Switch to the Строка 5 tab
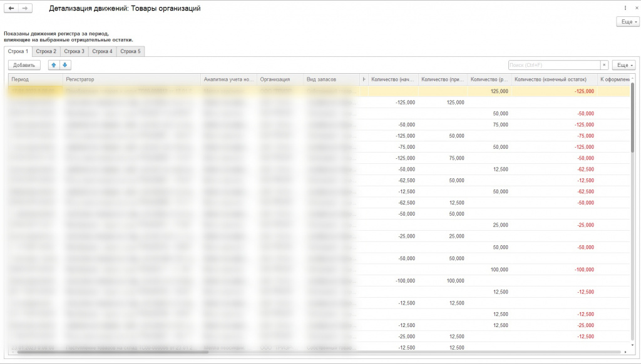 coord(130,51)
